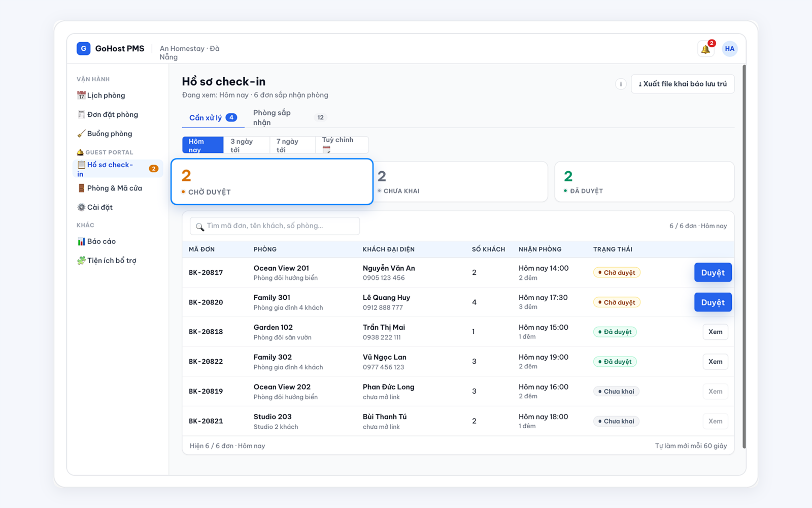This screenshot has width=812, height=508.
Task: Filter by Chờ duyệt status card
Action: [272, 182]
